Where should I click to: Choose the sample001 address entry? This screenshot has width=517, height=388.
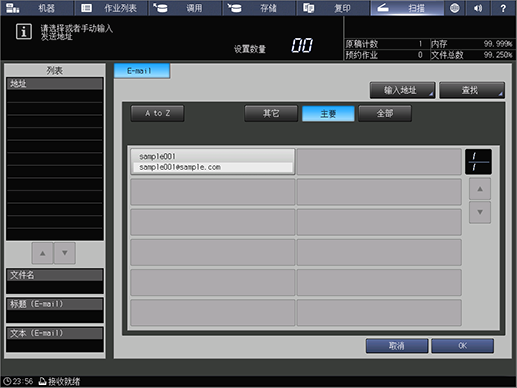click(x=213, y=162)
